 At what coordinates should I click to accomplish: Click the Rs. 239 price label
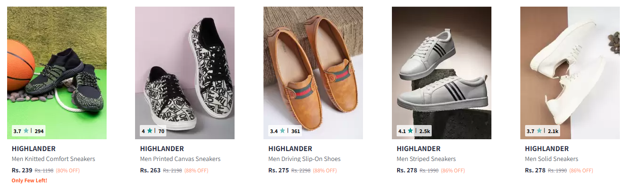[x=22, y=170]
